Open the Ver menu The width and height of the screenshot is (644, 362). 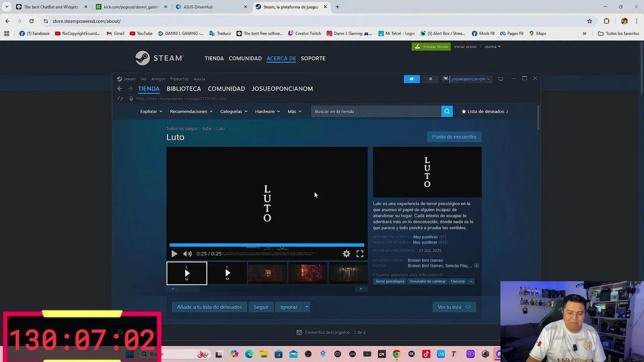(143, 79)
